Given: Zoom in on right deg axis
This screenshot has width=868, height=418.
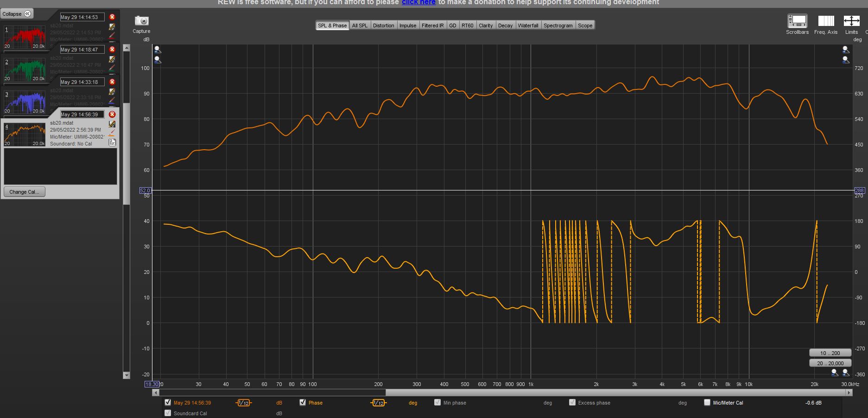Looking at the screenshot, I should [846, 49].
